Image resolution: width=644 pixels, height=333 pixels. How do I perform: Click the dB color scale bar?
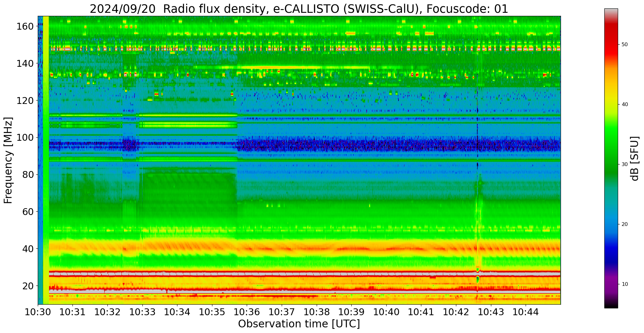[611, 158]
